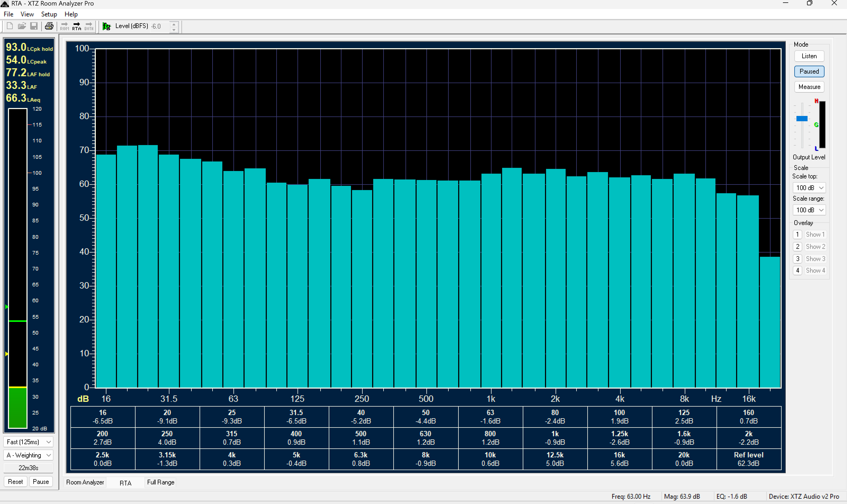Store overlay slot 3
847x504 pixels.
point(798,259)
